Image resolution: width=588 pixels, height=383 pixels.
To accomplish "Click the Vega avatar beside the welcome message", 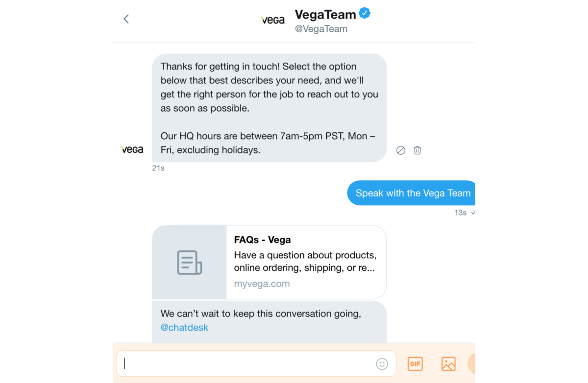I will [132, 150].
